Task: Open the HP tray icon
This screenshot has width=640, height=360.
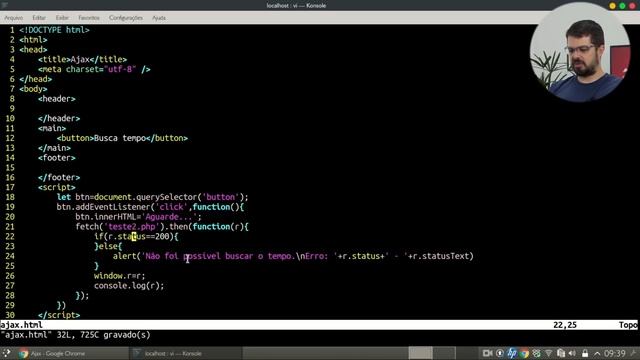Action: tap(512, 353)
